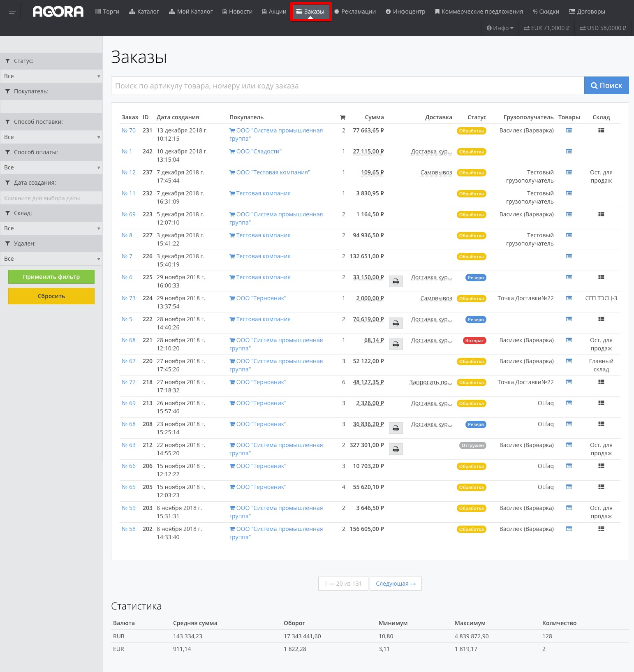The height and width of the screenshot is (672, 634).
Task: Click the AGORA logo
Action: click(x=58, y=12)
